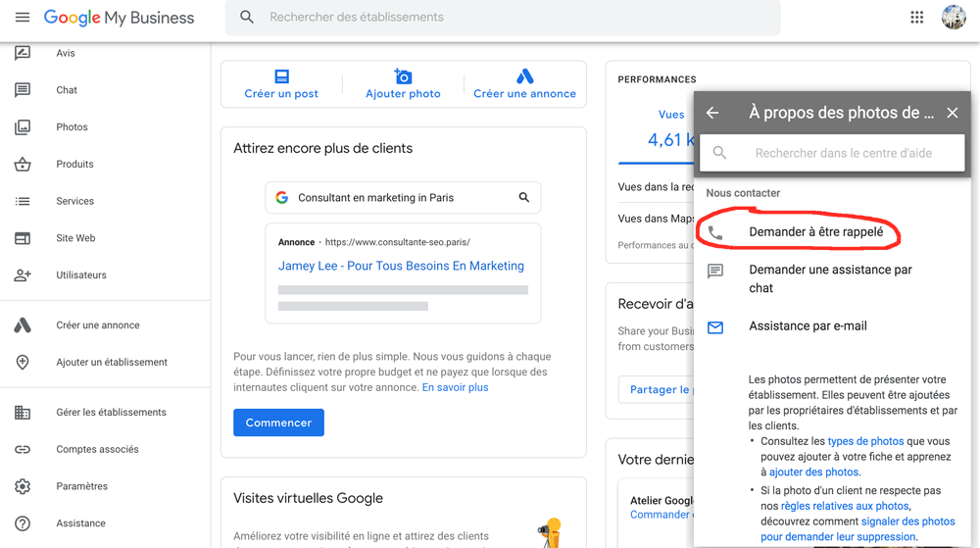The image size is (980, 548).
Task: Close the help panel
Action: [952, 113]
